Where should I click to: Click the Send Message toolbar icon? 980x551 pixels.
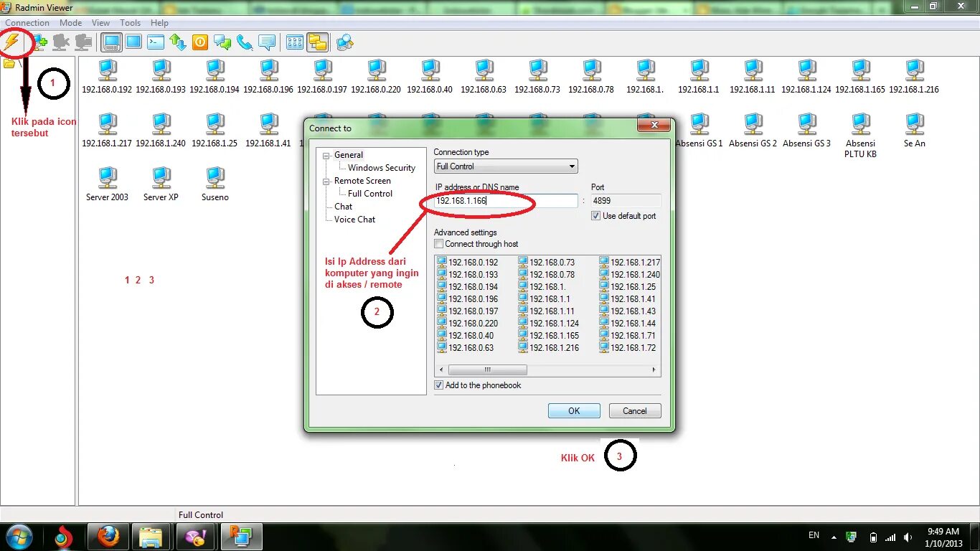267,42
